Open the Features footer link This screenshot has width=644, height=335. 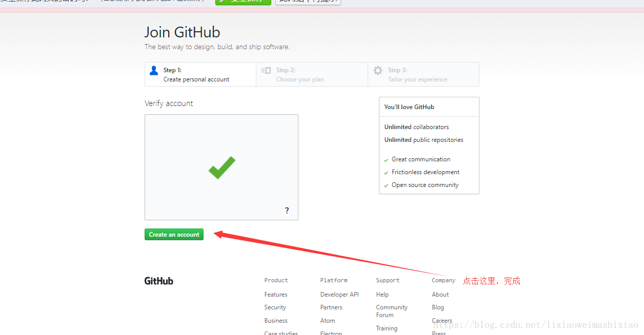pyautogui.click(x=276, y=295)
